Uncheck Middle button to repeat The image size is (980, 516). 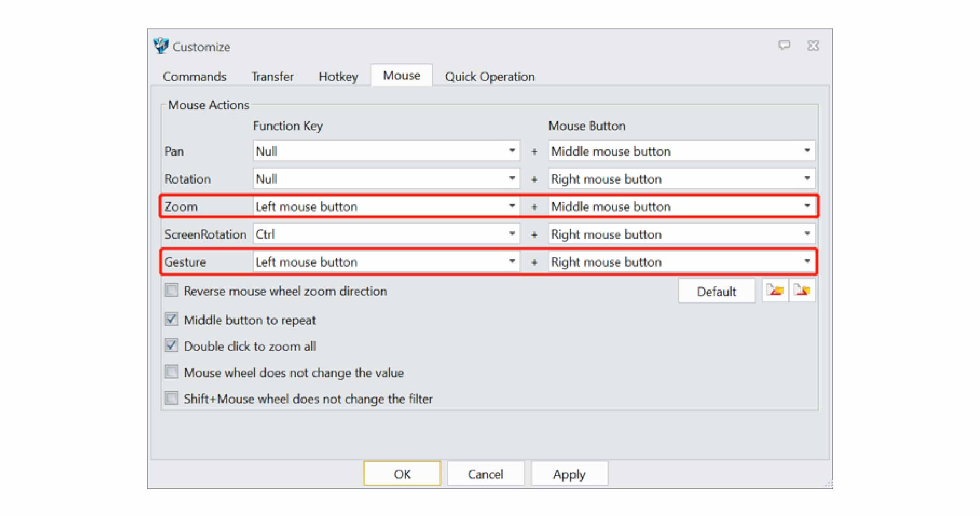(x=172, y=319)
